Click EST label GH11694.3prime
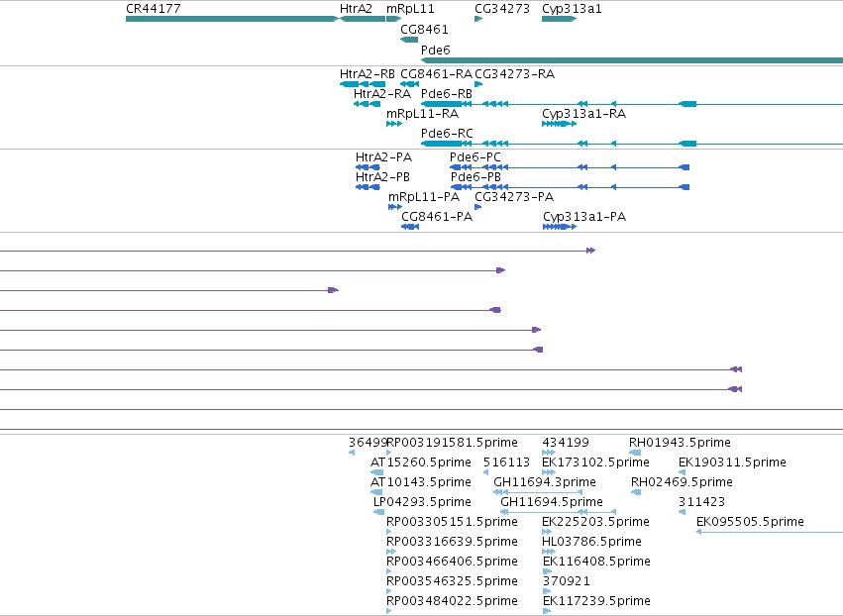This screenshot has height=616, width=843. point(545,482)
